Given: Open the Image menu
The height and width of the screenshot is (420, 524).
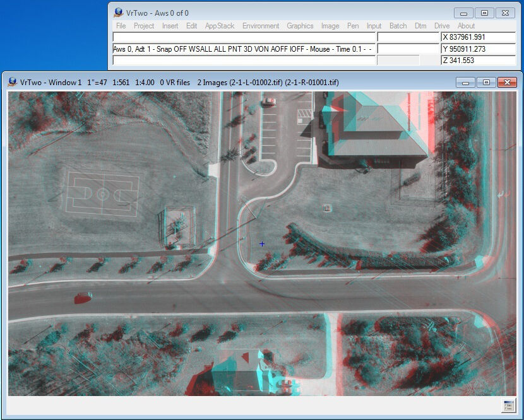Looking at the screenshot, I should coord(330,26).
